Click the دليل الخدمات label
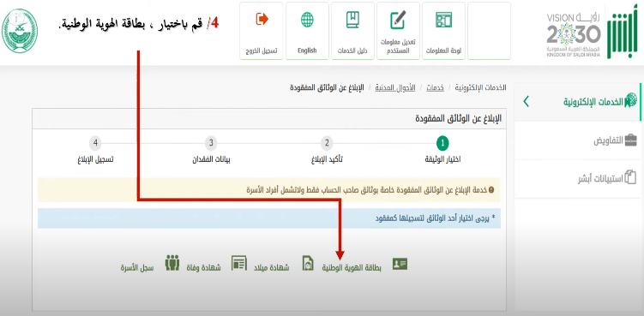 352,51
